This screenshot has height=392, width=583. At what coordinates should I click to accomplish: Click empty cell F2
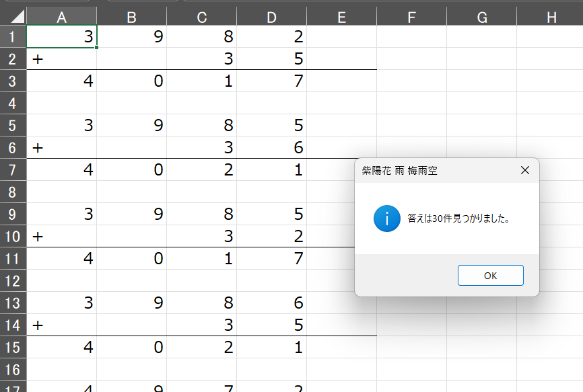[x=411, y=58]
